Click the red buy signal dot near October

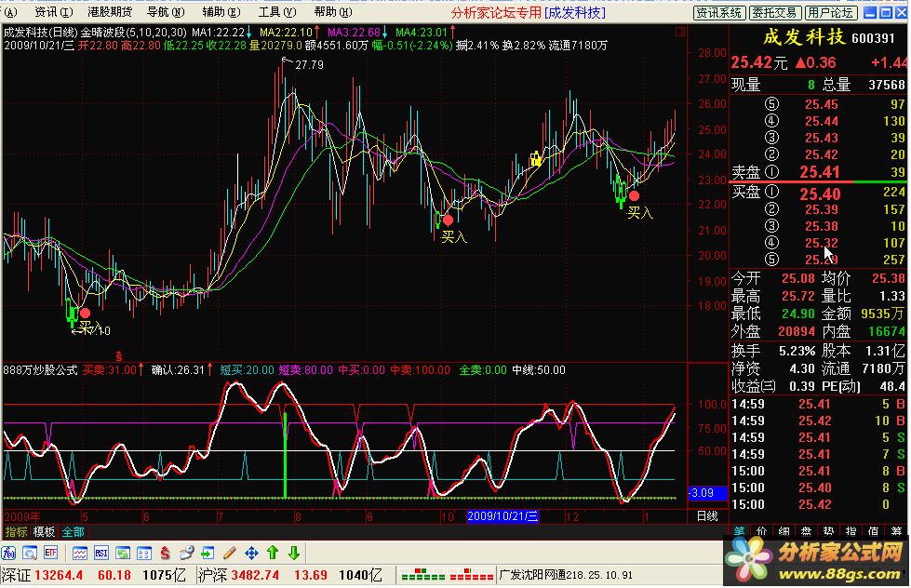448,220
